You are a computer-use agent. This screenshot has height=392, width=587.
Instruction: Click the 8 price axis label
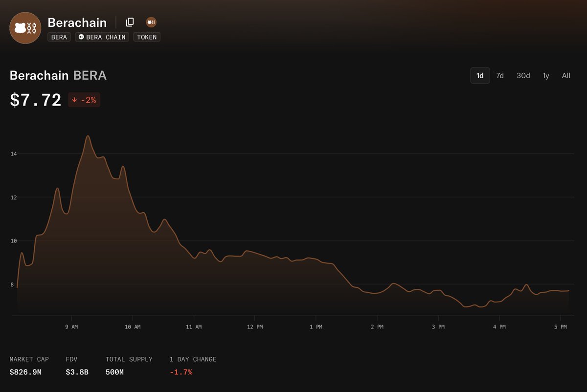(x=12, y=284)
